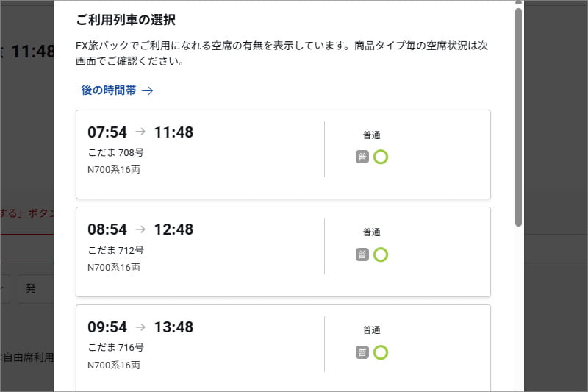Click the gray 普 seat badge for こだま 712号
The height and width of the screenshot is (392, 588).
362,254
